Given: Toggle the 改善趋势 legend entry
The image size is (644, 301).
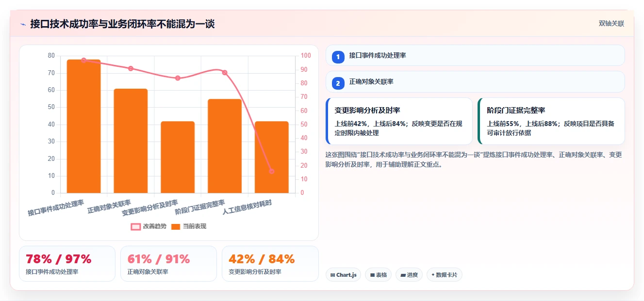Looking at the screenshot, I should [x=149, y=226].
